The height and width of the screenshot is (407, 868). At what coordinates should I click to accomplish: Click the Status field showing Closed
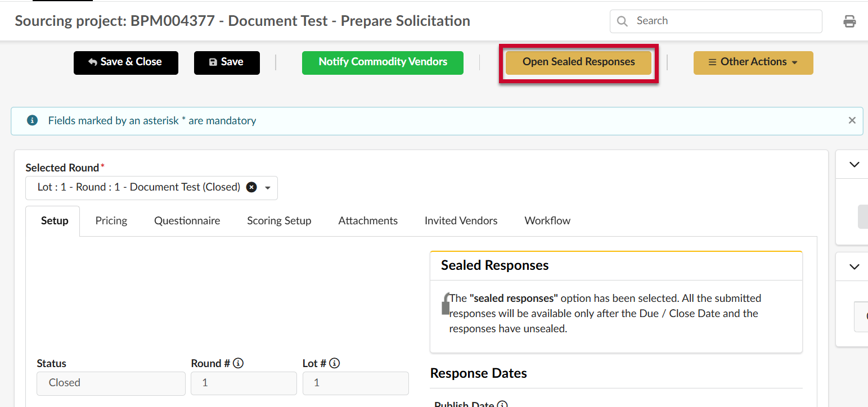[x=111, y=383]
